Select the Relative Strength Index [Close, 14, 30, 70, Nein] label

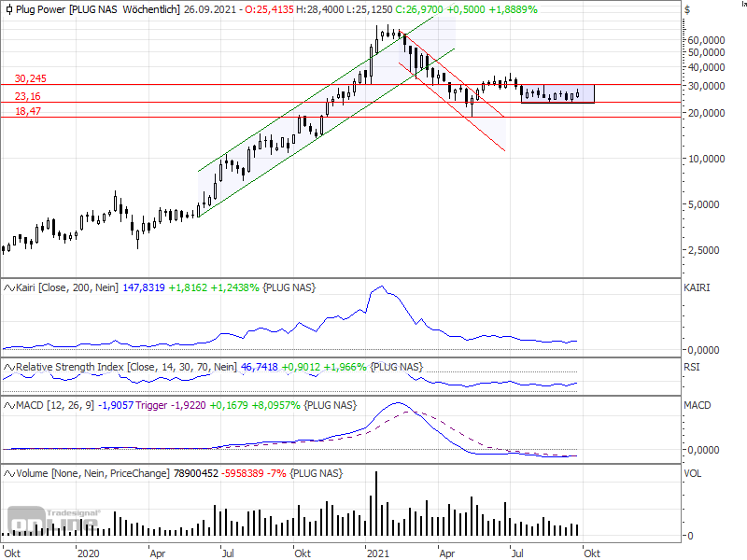click(126, 367)
